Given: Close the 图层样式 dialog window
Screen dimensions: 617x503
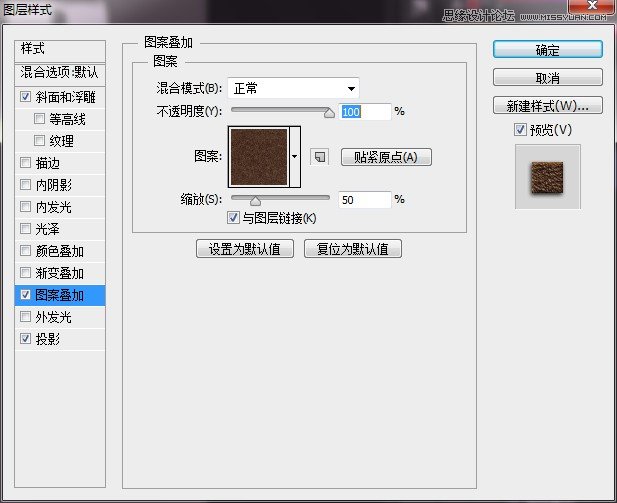Looking at the screenshot, I should point(591,6).
